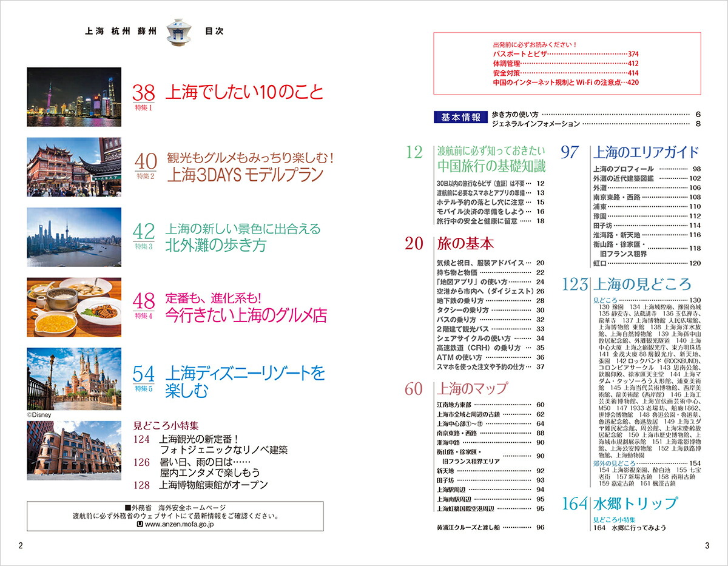Open 中国のインターネット規制とWi-Fi entry
This screenshot has height=566, width=728.
[566, 83]
